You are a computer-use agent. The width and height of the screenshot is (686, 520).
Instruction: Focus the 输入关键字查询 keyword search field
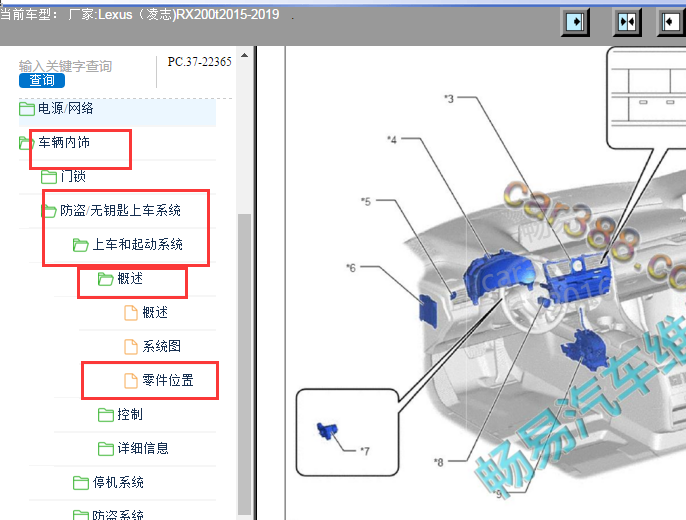coord(65,66)
